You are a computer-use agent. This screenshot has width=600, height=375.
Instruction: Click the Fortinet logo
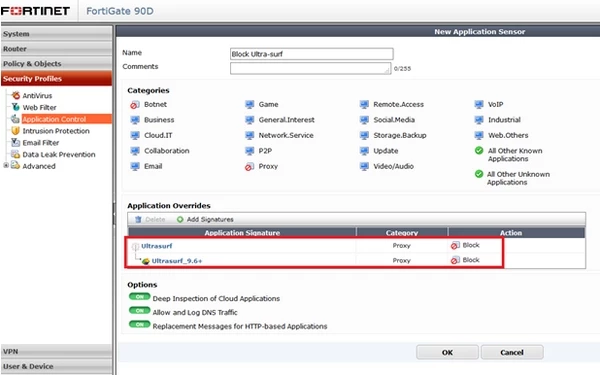point(35,11)
